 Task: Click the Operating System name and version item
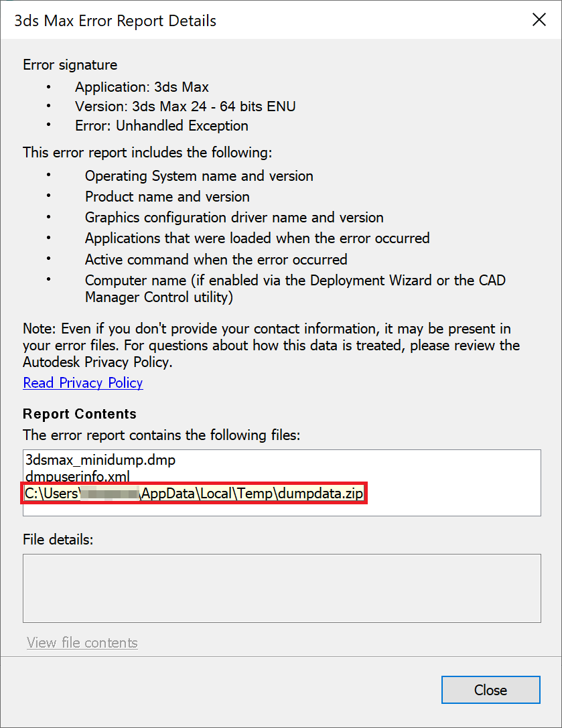199,176
